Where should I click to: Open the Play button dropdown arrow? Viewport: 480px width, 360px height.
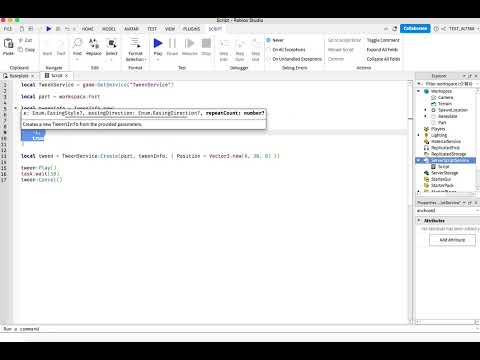click(158, 60)
